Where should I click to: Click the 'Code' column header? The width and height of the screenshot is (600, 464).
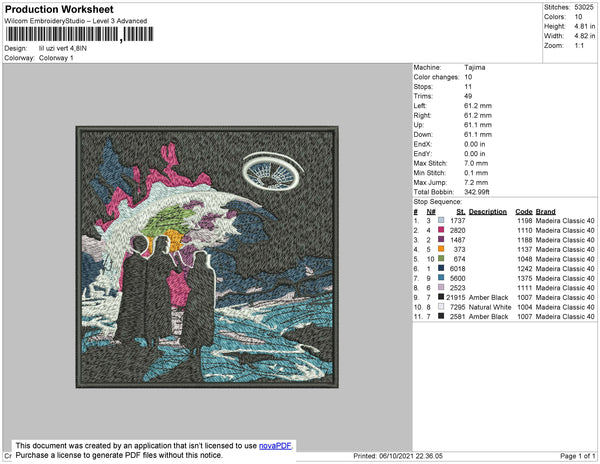point(524,212)
